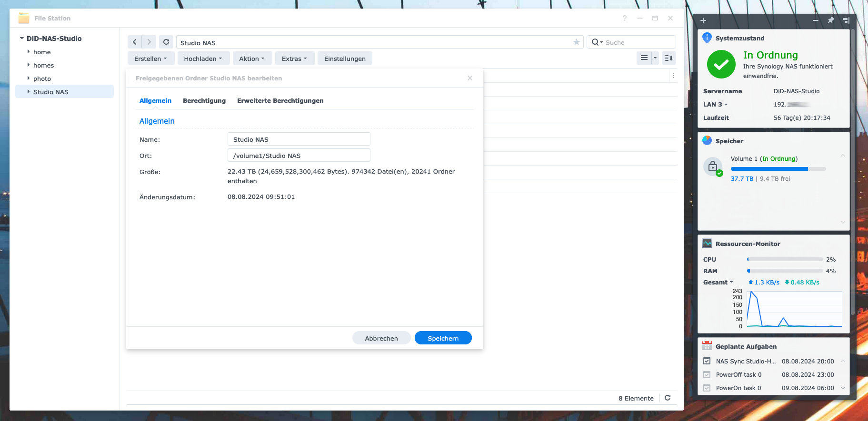The width and height of the screenshot is (868, 421).
Task: Open the Einstellungen button
Action: coord(345,59)
